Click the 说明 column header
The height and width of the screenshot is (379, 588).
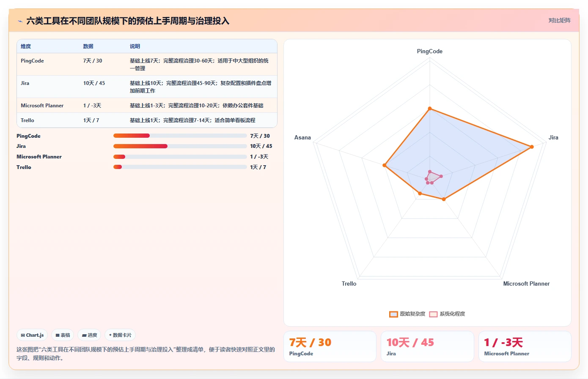135,46
